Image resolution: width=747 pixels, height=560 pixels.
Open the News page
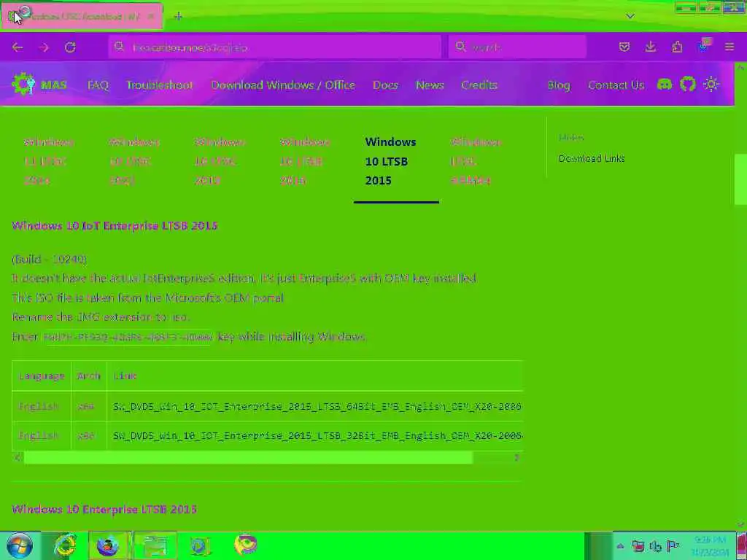pos(430,85)
